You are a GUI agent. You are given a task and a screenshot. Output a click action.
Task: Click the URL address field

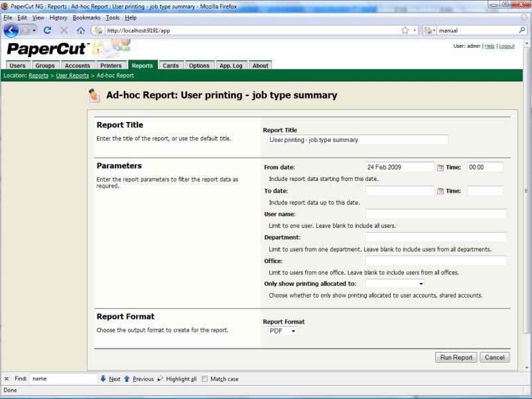(x=253, y=30)
